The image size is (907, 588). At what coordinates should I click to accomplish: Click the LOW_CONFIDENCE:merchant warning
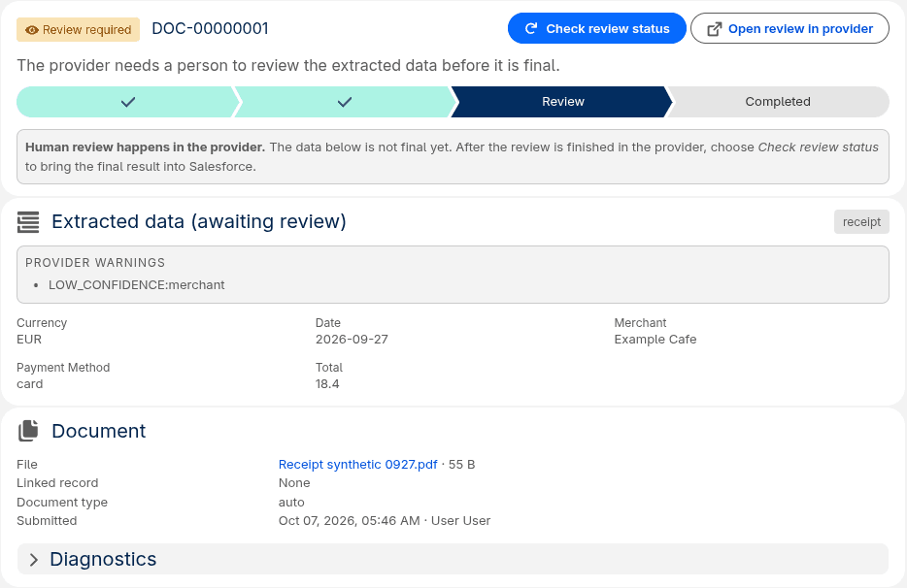tap(137, 285)
